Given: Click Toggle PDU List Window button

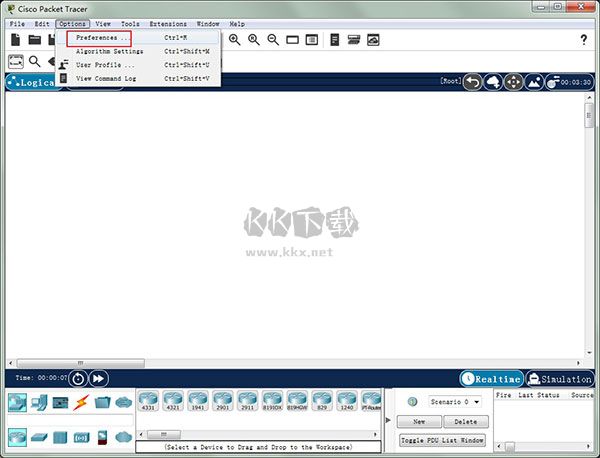Looking at the screenshot, I should tap(442, 440).
